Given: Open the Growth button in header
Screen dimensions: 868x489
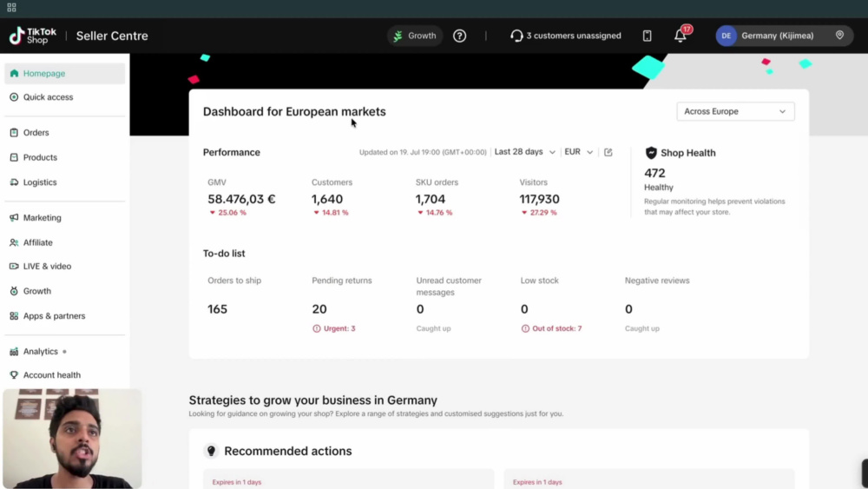Looking at the screenshot, I should point(415,36).
